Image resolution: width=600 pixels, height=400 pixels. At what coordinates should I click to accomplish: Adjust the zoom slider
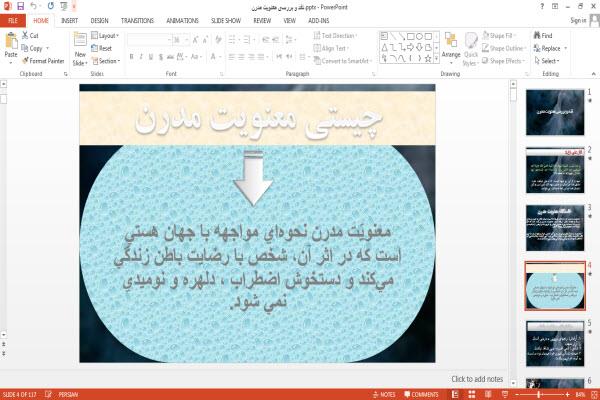[541, 394]
